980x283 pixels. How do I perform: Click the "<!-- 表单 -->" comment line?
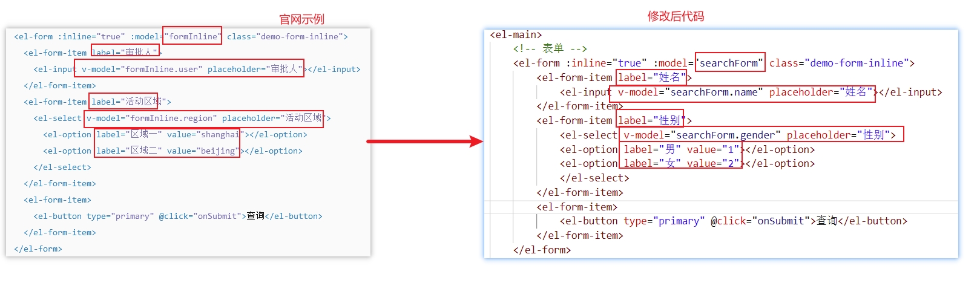[550, 48]
